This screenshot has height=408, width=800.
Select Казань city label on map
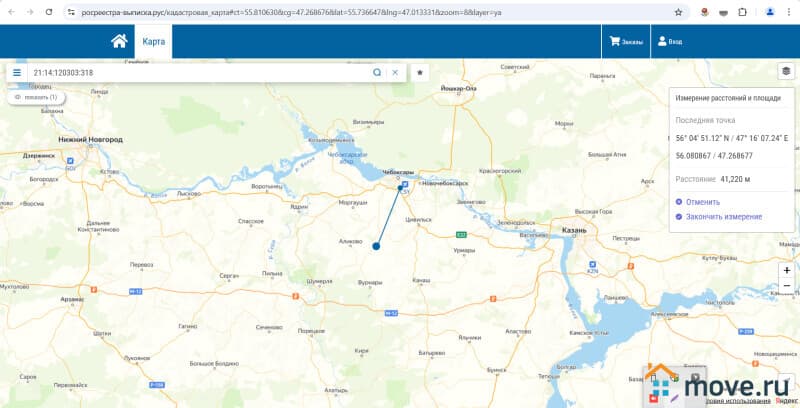tap(574, 230)
